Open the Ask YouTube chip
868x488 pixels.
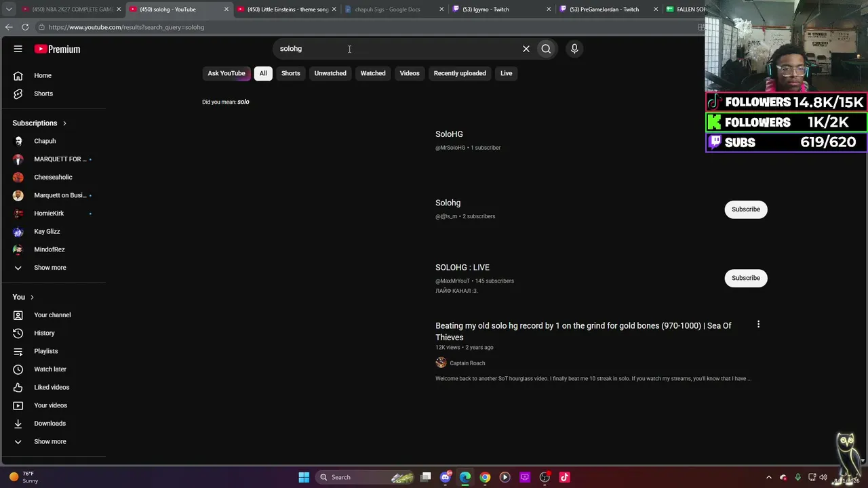click(x=226, y=73)
